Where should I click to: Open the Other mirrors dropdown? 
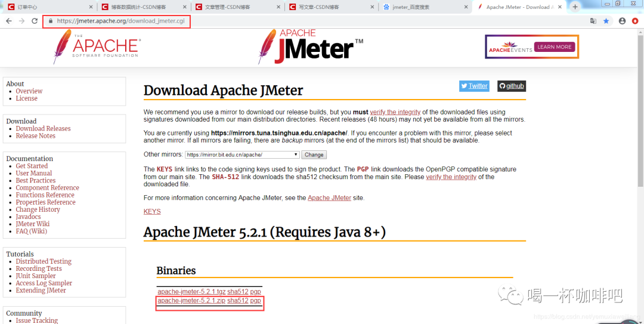pos(242,155)
